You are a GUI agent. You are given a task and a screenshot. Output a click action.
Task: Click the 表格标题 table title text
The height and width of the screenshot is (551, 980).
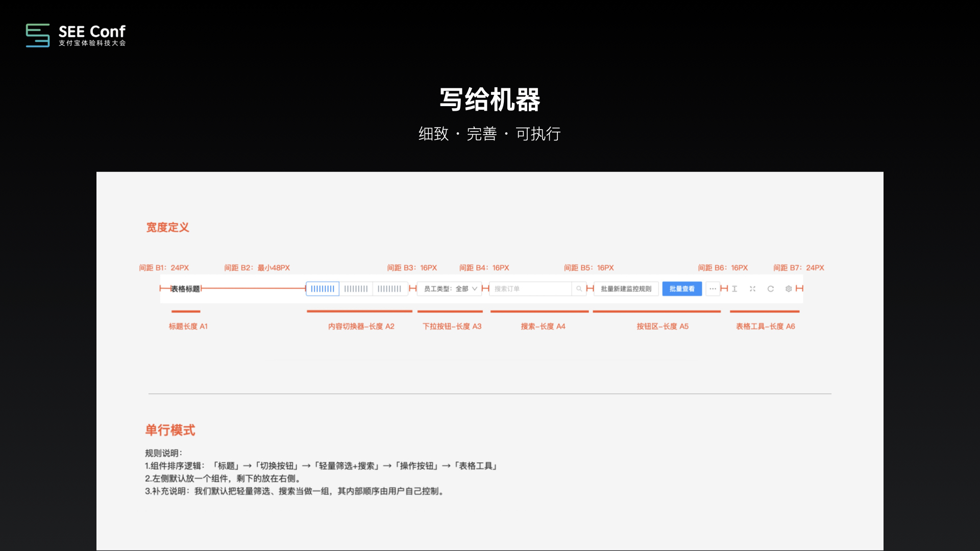185,289
